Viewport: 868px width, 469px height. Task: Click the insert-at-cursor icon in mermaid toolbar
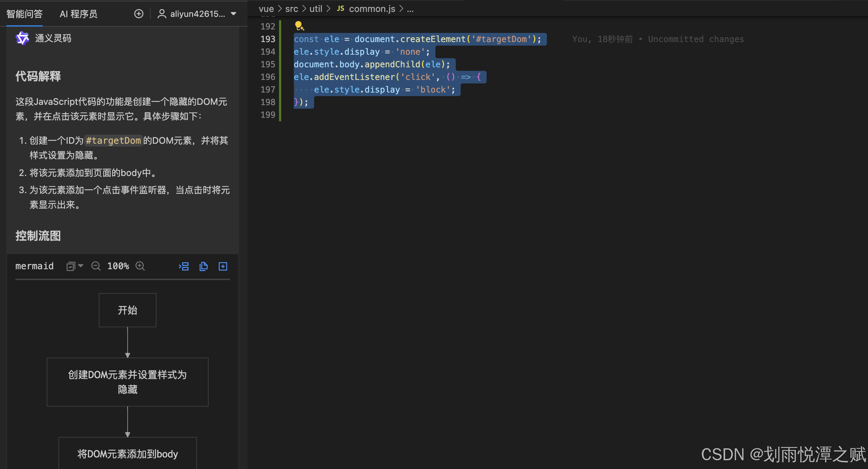pyautogui.click(x=184, y=266)
